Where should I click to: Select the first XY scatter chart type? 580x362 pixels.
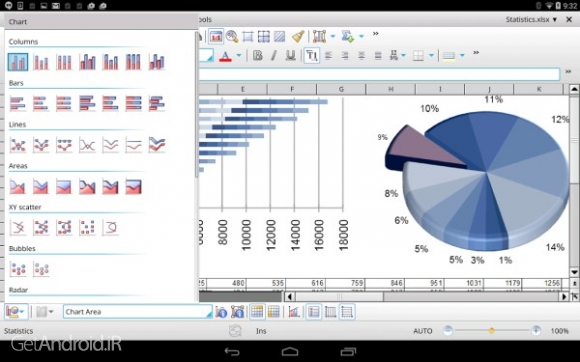pos(18,227)
